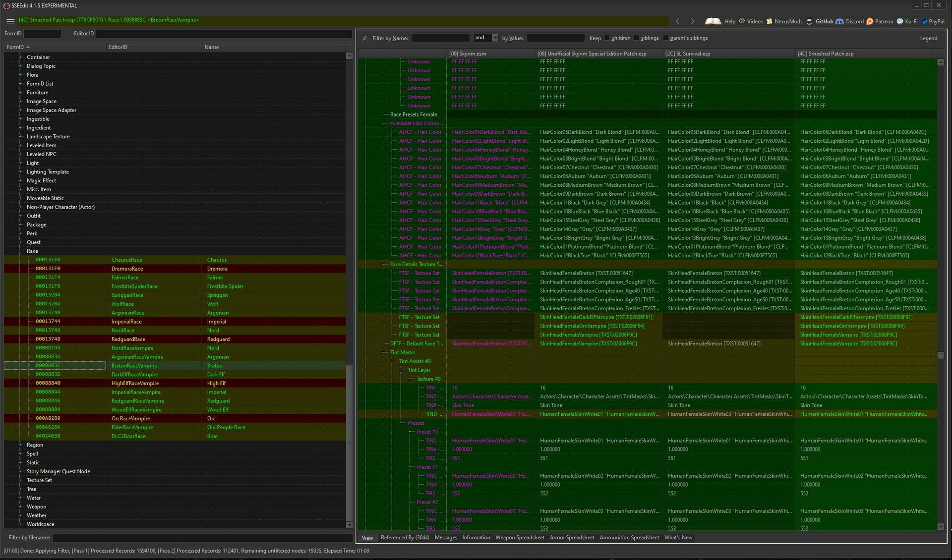This screenshot has width=952, height=560.
Task: Focus the Filter by Name field
Action: click(x=440, y=38)
